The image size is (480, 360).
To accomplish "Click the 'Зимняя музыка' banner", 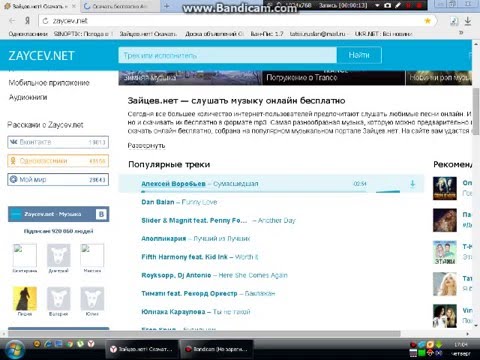I will [x=190, y=78].
